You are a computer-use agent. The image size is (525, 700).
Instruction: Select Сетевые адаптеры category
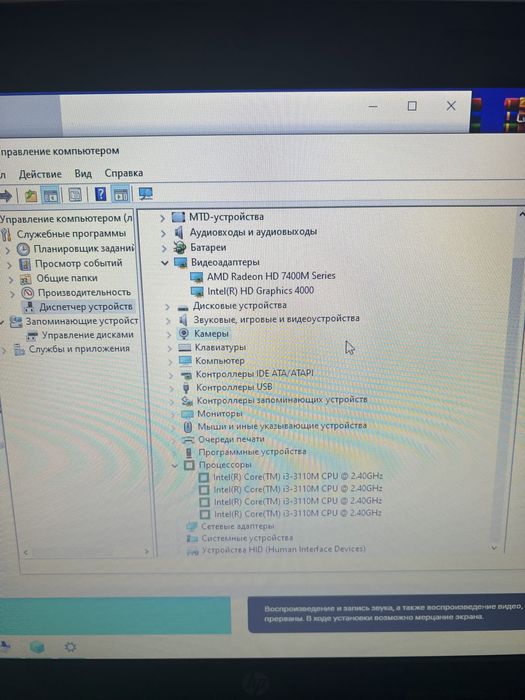[x=238, y=526]
